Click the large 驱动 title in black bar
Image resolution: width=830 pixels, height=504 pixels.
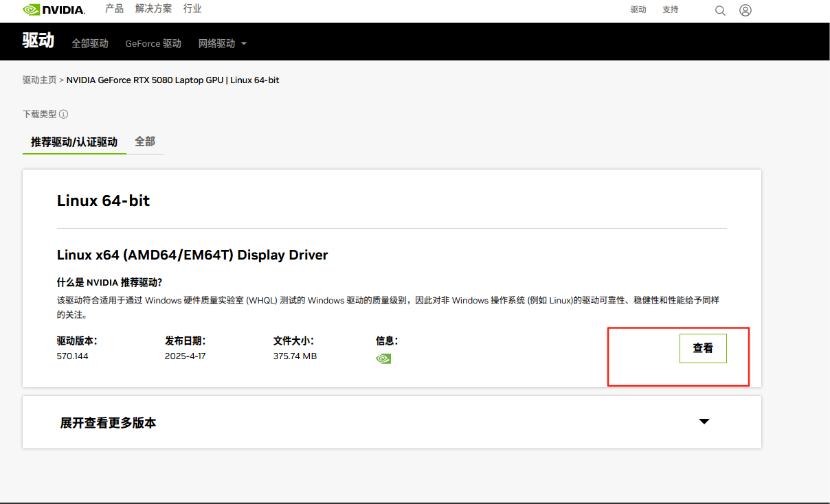38,41
